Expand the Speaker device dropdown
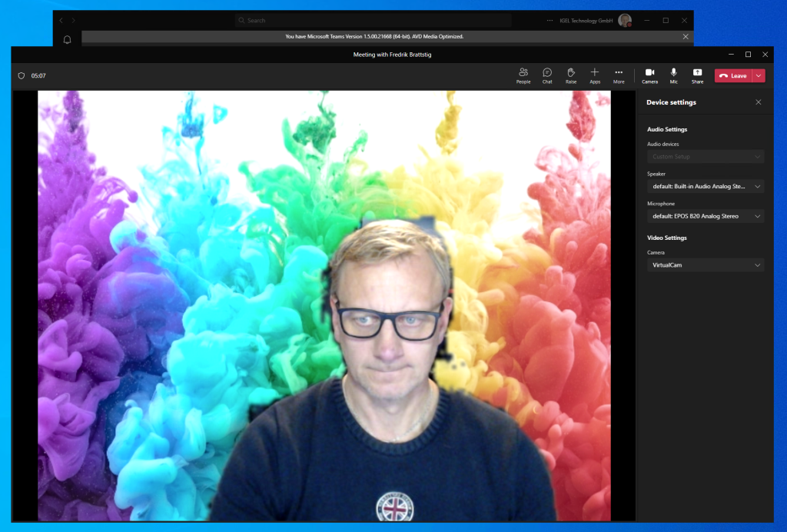 [x=705, y=187]
